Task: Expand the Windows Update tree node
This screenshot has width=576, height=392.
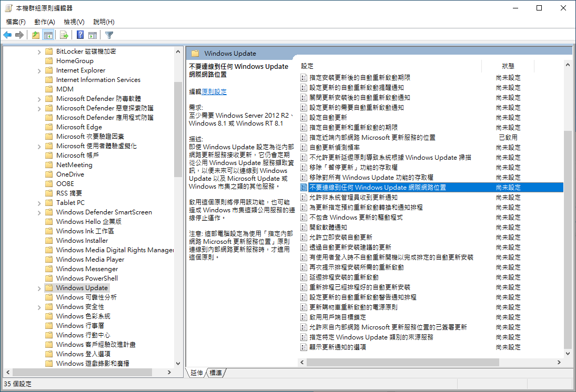Action: (39, 288)
